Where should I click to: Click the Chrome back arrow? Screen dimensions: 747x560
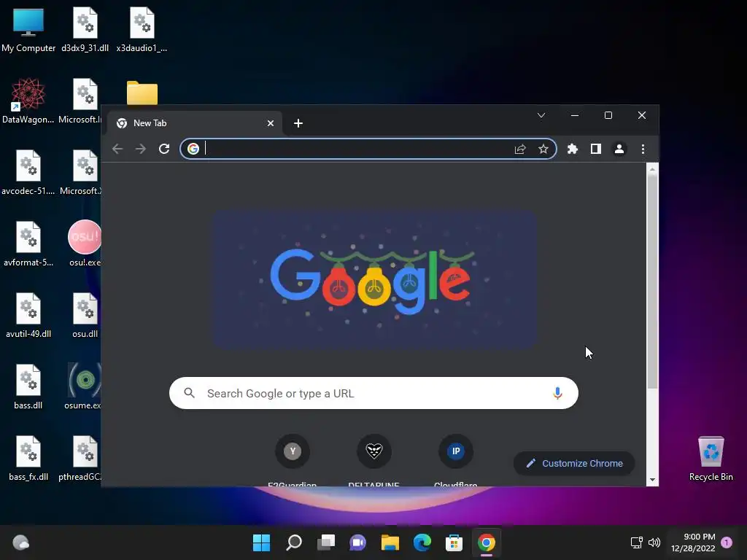[x=117, y=149]
